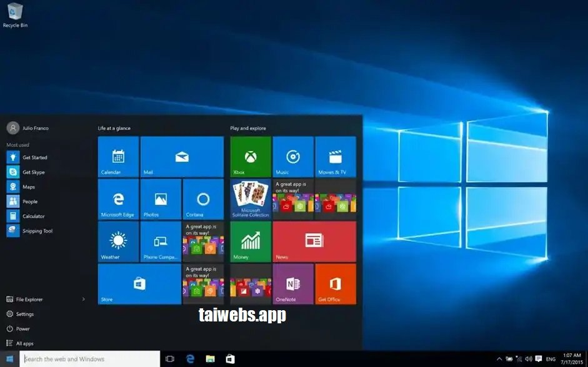Open the Movies & TV tile
The image size is (588, 367).
[x=336, y=157]
